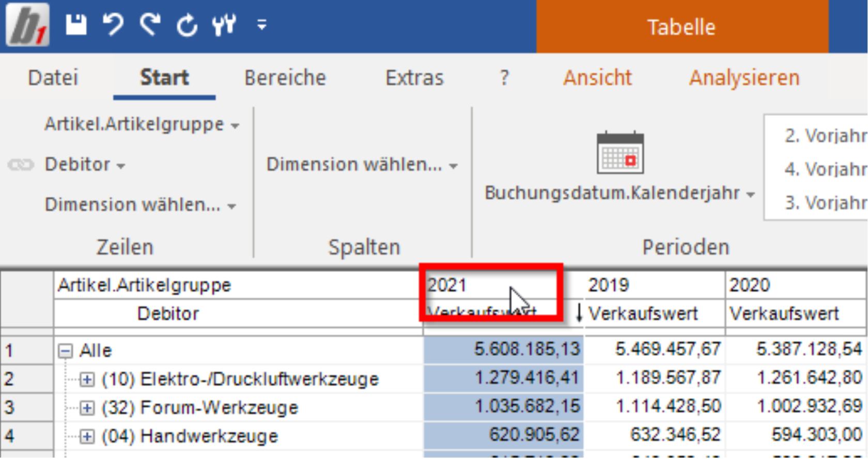Screen dimensions: 868x459
Task: Undo the last action
Action: 113,24
